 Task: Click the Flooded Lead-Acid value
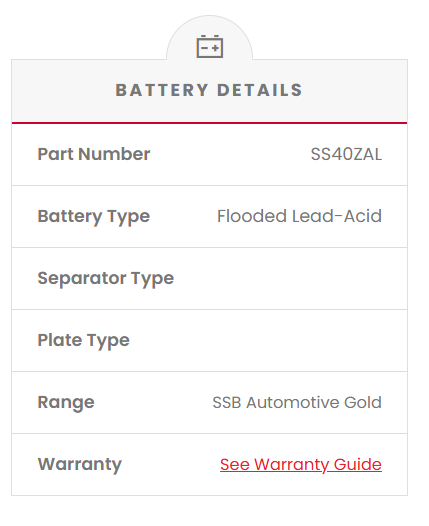click(300, 216)
